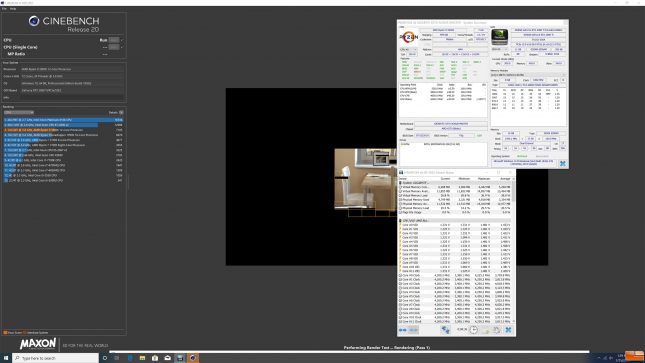Click the Maximum column header in sensor window
The image size is (645, 363).
tap(484, 179)
